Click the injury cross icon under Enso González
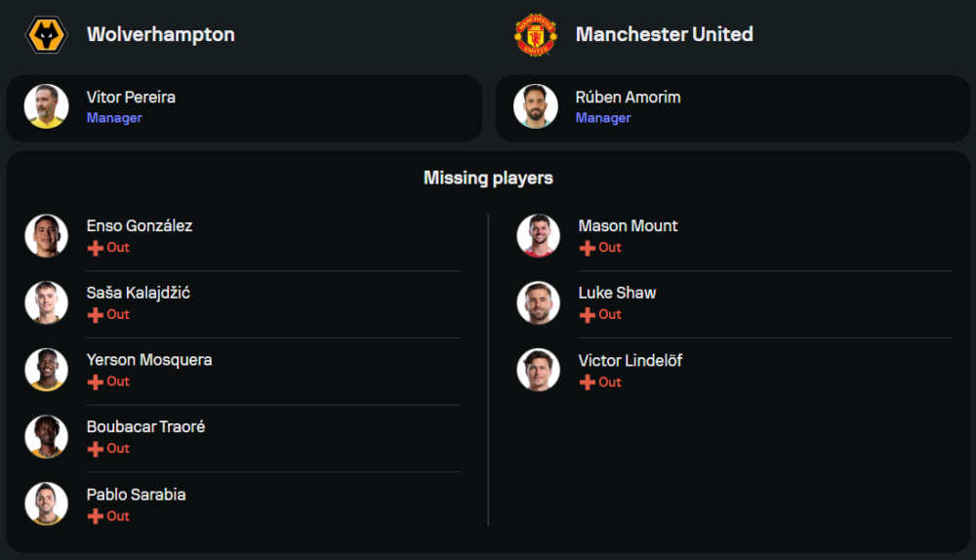The width and height of the screenshot is (976, 560). 95,248
